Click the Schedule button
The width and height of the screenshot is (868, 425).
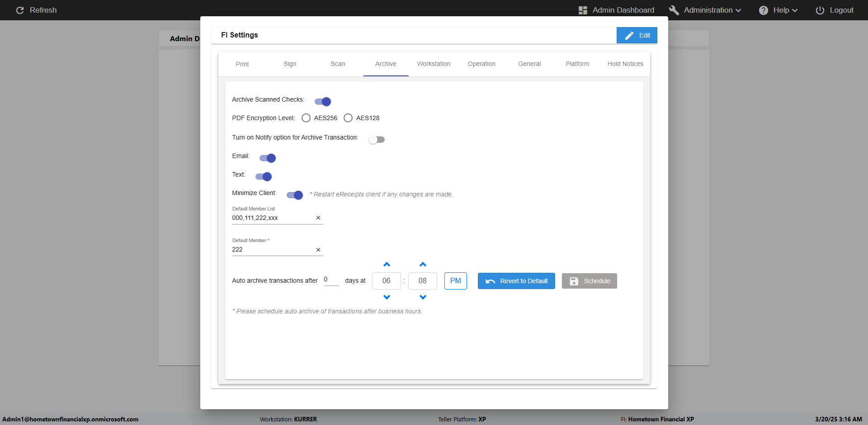click(x=590, y=281)
